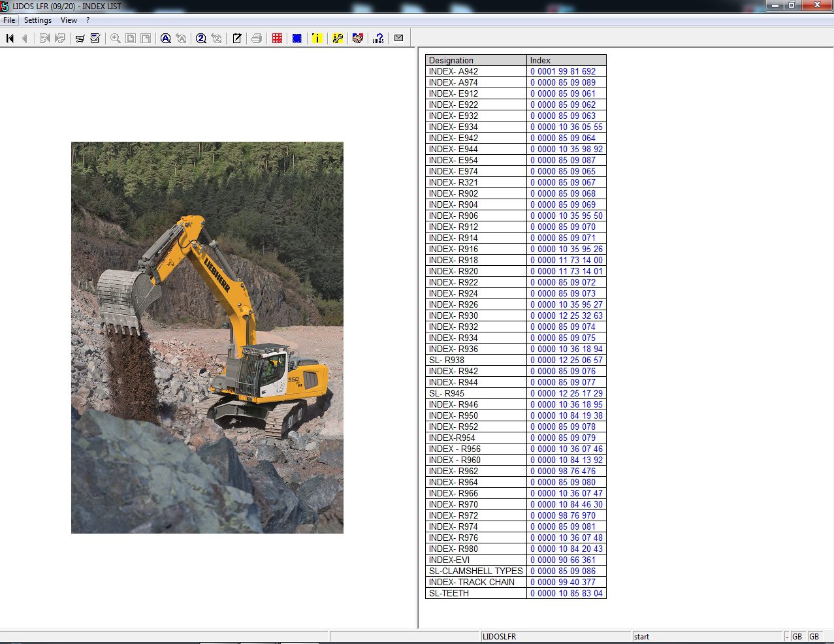Open index link for SL- R938

[x=566, y=360]
